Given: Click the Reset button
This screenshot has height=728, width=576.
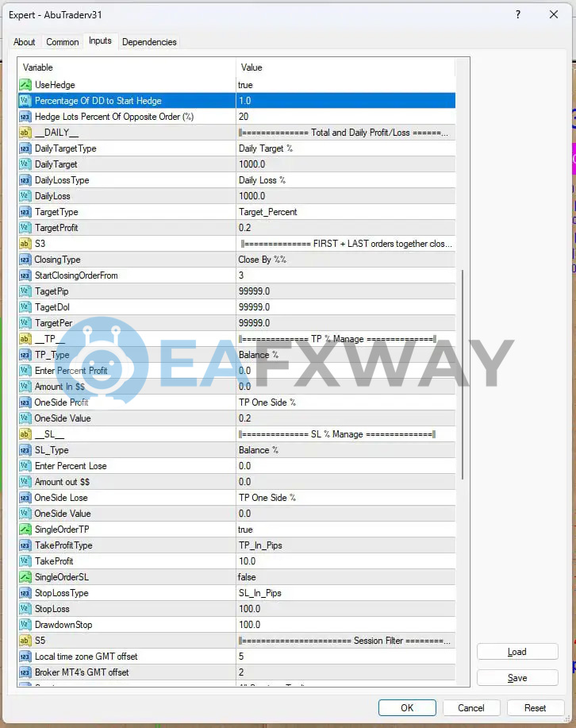Looking at the screenshot, I should [x=536, y=707].
